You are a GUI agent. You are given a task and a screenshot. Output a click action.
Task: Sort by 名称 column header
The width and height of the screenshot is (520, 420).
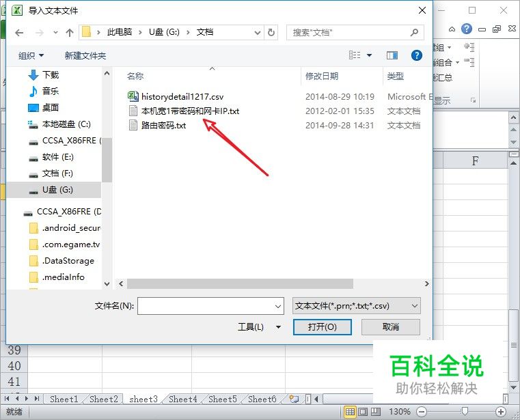[135, 76]
